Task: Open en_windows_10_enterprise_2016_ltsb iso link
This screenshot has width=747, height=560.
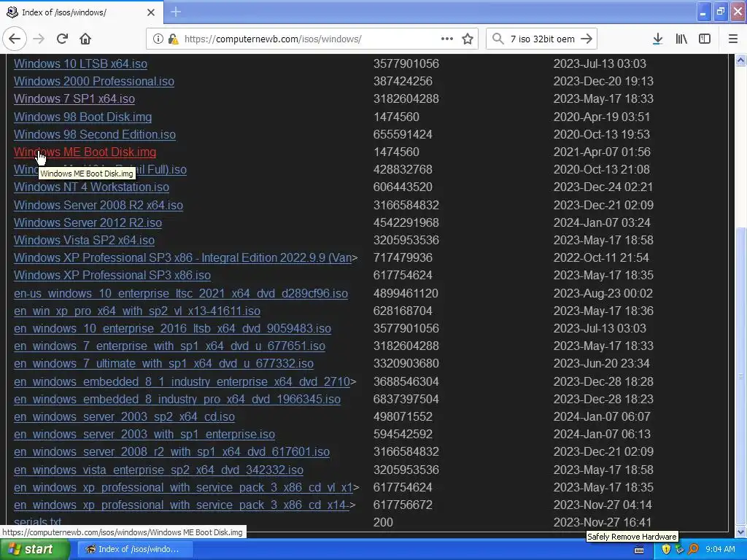Action: pos(172,329)
